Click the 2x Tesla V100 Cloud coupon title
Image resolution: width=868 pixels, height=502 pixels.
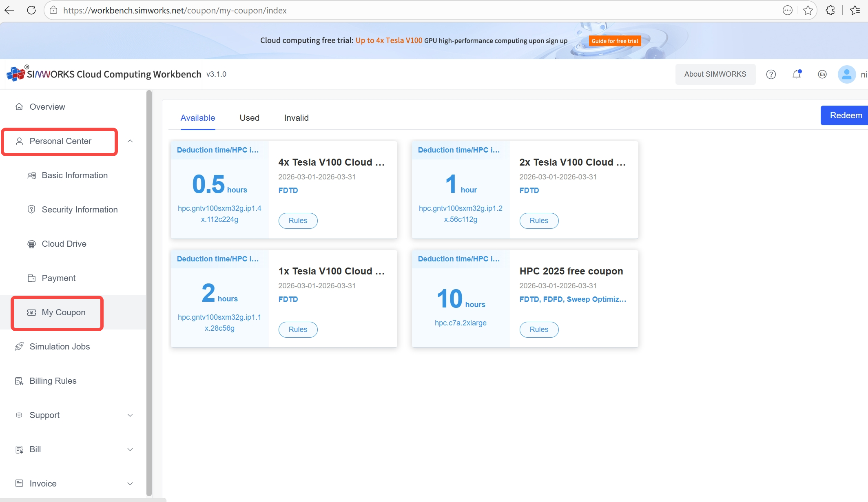coord(573,162)
